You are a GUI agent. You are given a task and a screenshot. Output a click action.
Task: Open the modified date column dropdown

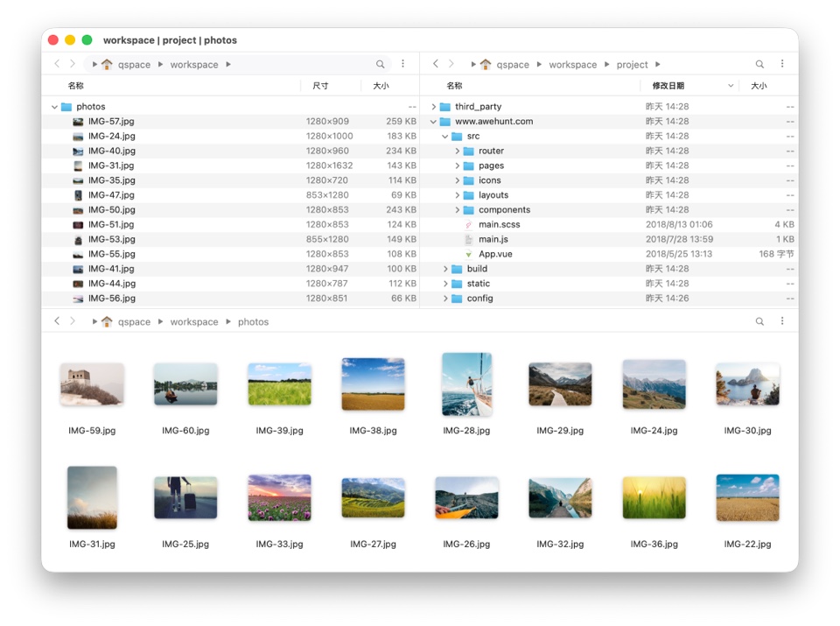click(731, 86)
